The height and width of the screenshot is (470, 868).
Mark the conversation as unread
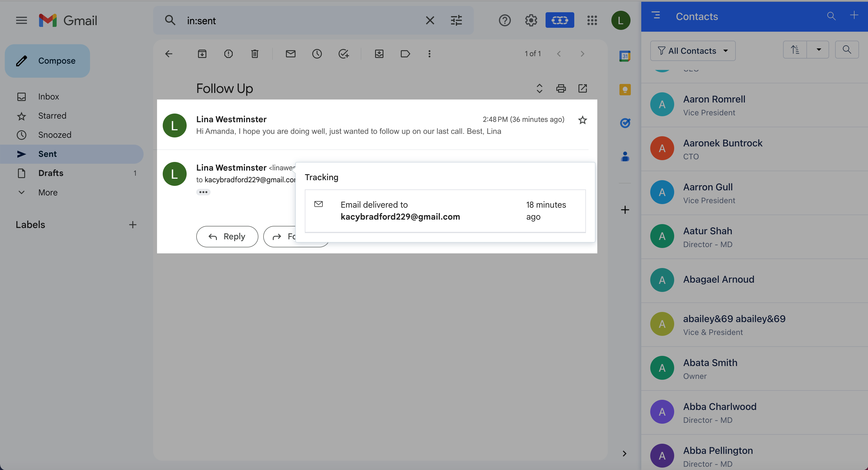coord(290,53)
